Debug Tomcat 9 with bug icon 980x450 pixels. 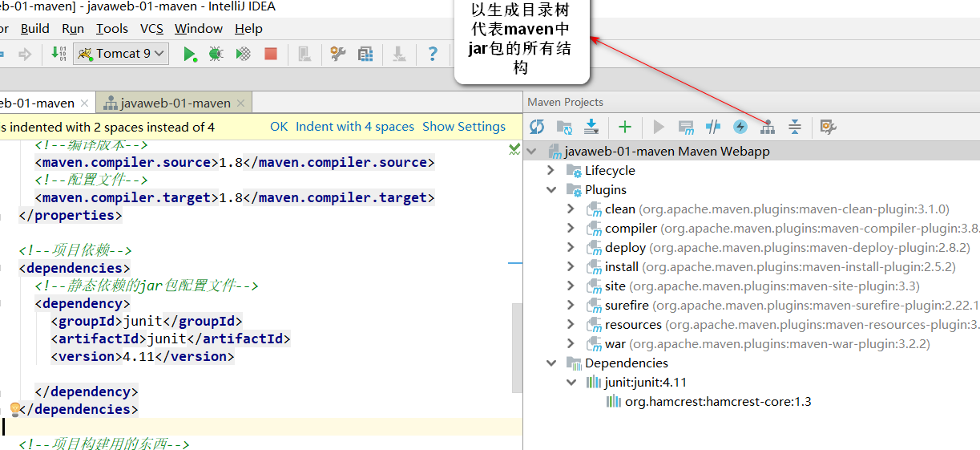coord(216,54)
